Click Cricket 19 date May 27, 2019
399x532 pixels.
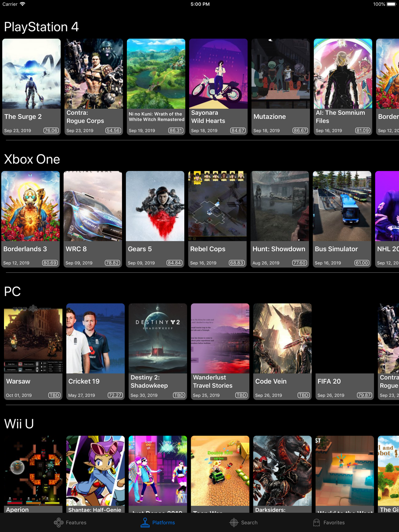click(x=81, y=395)
